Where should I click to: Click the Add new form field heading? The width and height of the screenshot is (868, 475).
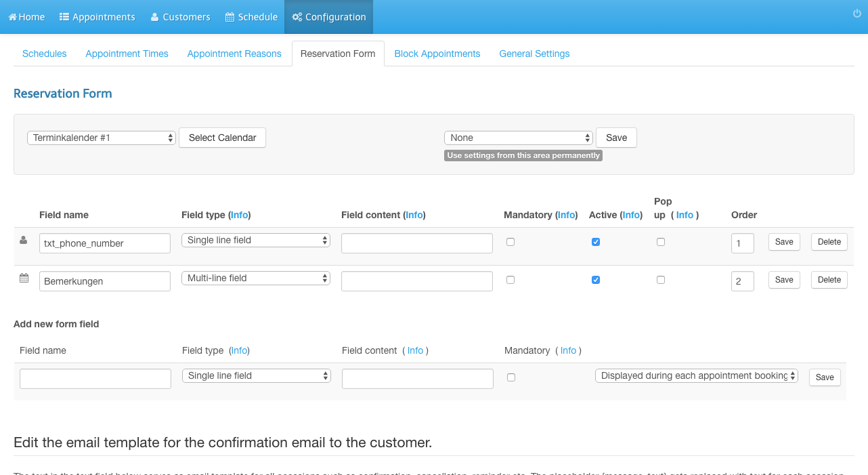[56, 324]
